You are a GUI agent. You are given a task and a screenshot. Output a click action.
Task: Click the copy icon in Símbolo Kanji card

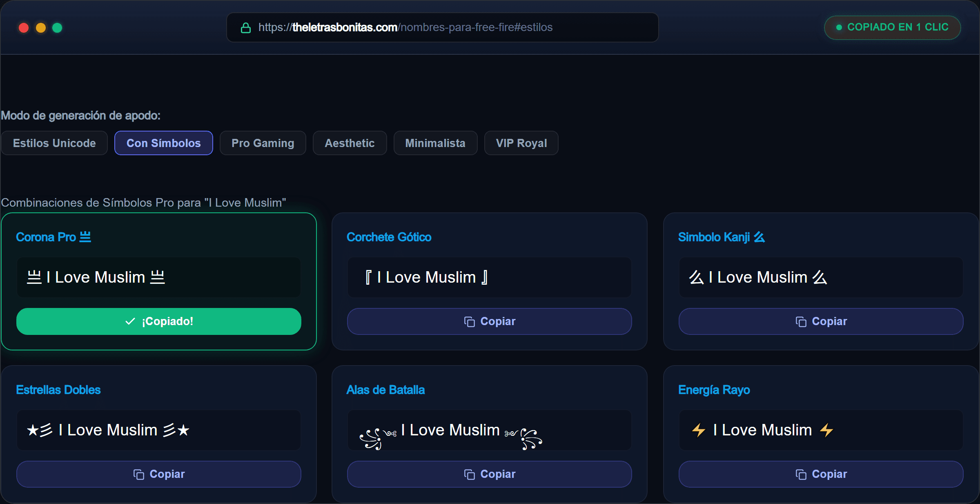[801, 322]
